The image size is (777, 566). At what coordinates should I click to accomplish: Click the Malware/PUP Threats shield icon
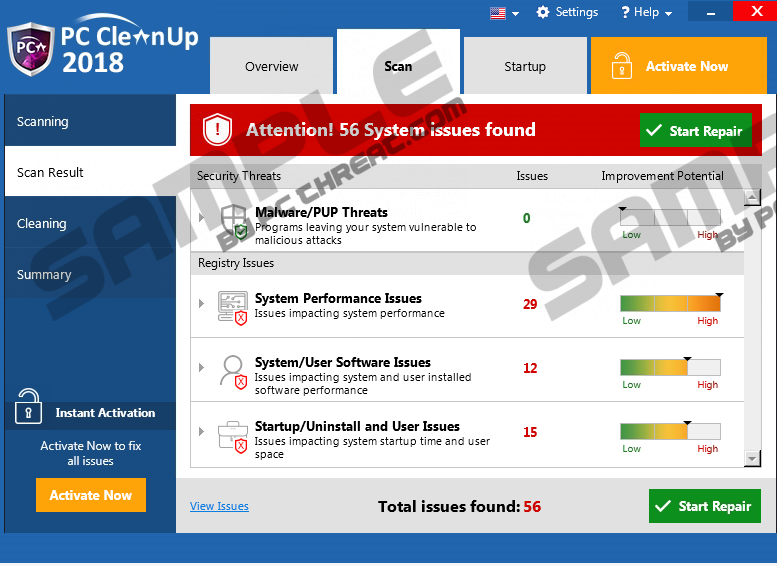[233, 222]
